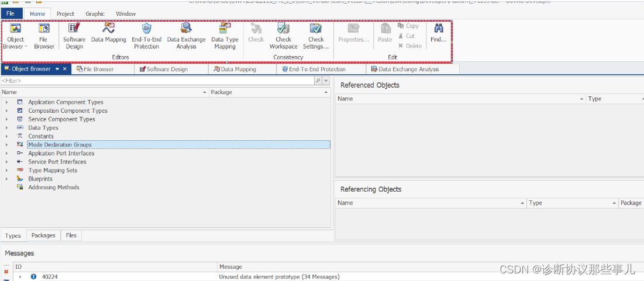Sort tree by Package column header

pyautogui.click(x=269, y=92)
